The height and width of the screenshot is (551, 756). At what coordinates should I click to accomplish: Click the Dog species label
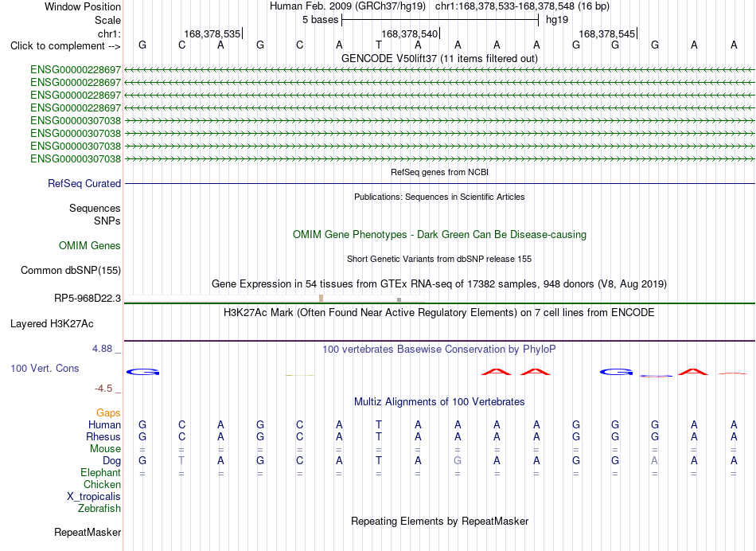111,461
